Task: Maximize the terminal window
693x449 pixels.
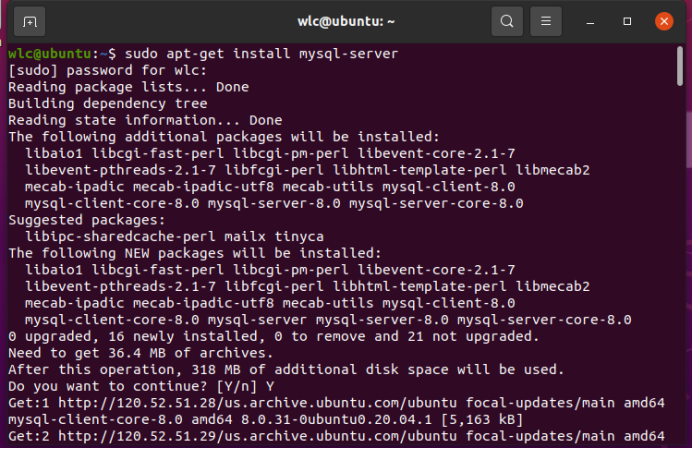Action: click(627, 21)
